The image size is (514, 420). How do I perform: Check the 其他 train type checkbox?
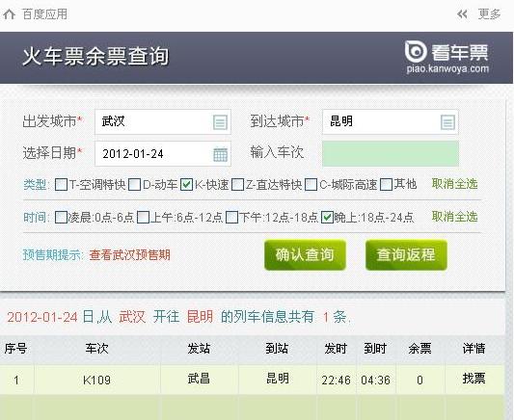386,185
